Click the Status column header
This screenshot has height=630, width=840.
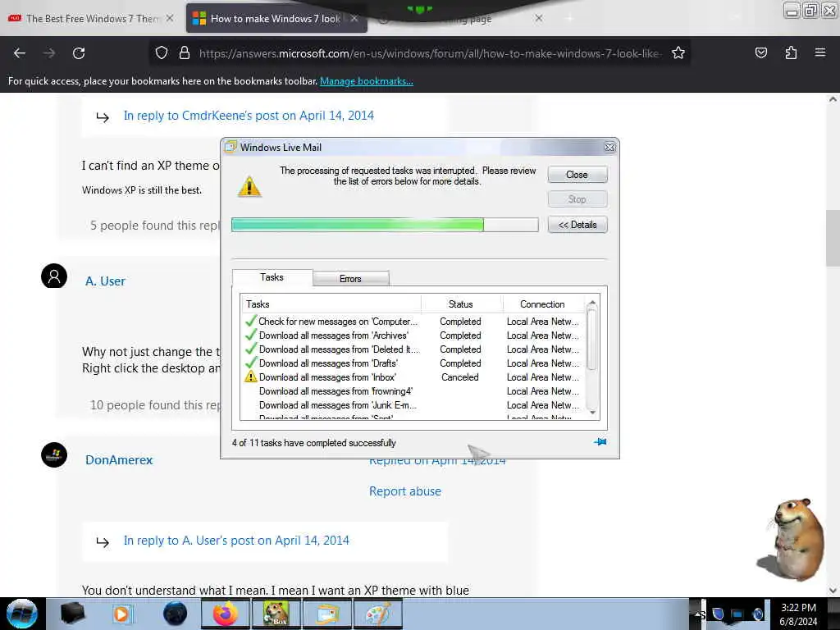point(461,304)
